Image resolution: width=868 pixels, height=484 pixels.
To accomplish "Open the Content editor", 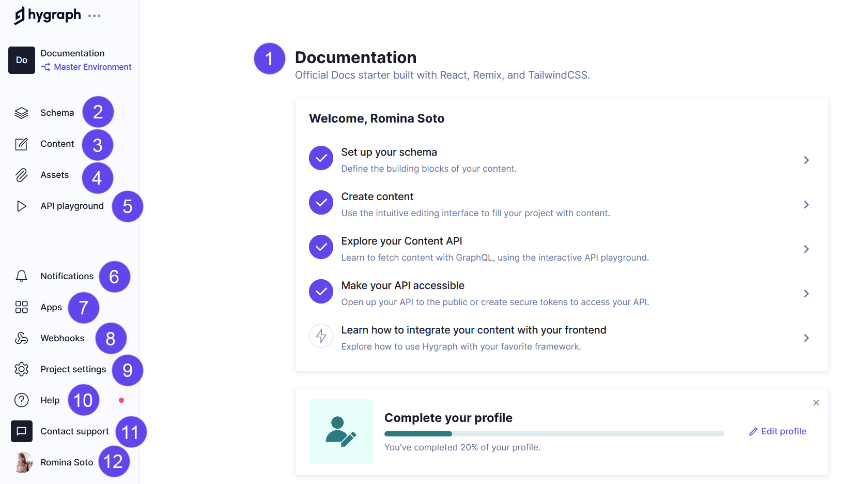I will coord(57,144).
